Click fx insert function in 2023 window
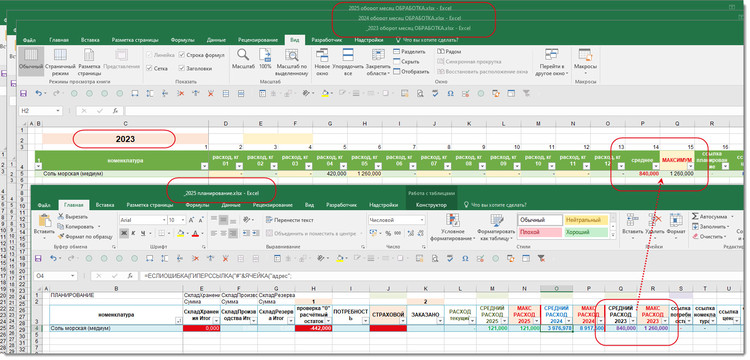Viewport: 750px width, 360px height. 115,110
